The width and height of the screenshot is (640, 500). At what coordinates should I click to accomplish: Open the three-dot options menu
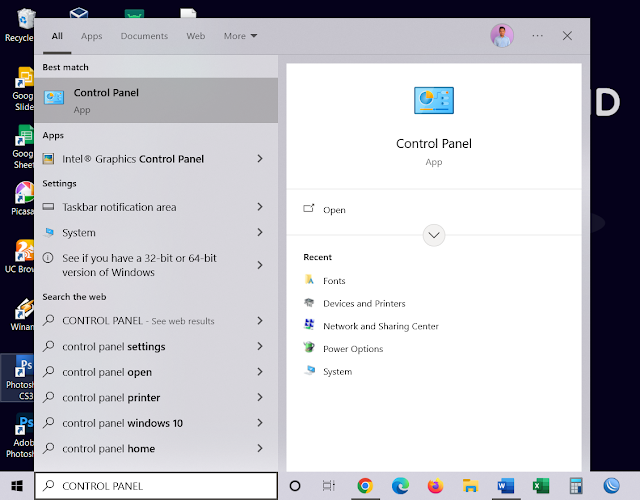point(538,36)
